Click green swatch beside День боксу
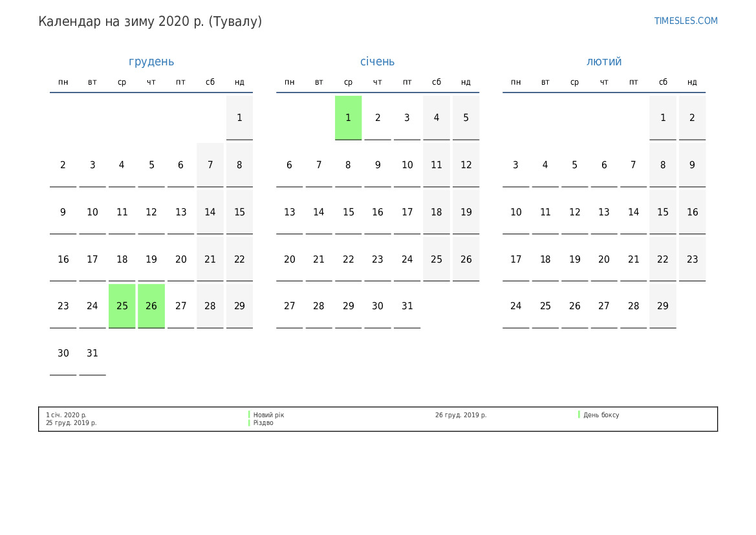This screenshot has width=756, height=535. click(579, 415)
